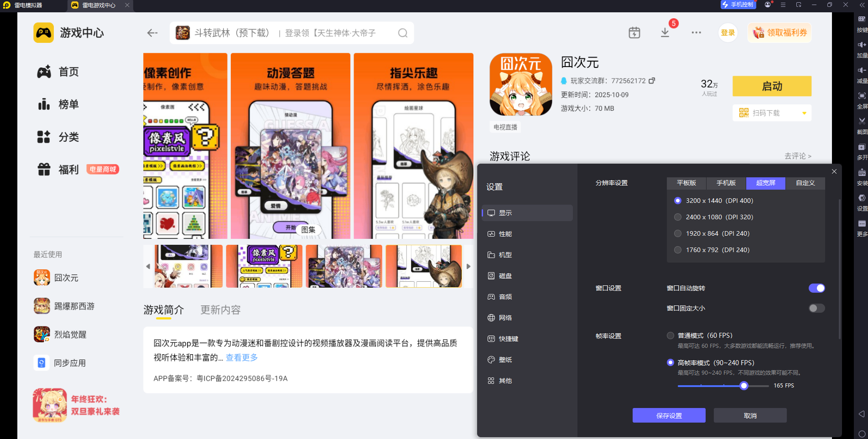Open the 按键 keyboard mapping icon
The image size is (868, 439).
point(862,19)
